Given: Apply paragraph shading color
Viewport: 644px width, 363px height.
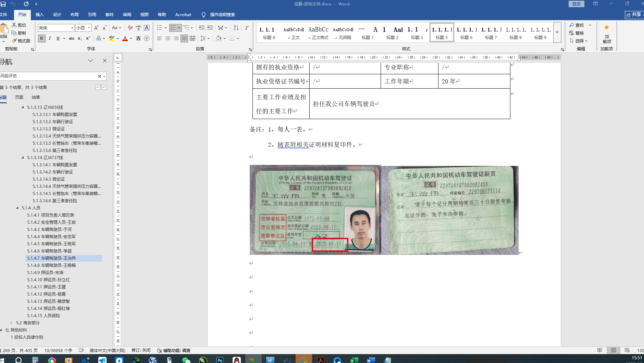Looking at the screenshot, I should click(219, 38).
